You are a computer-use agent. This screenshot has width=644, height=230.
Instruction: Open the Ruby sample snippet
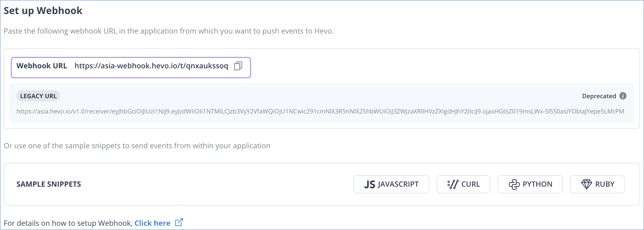[x=597, y=184]
